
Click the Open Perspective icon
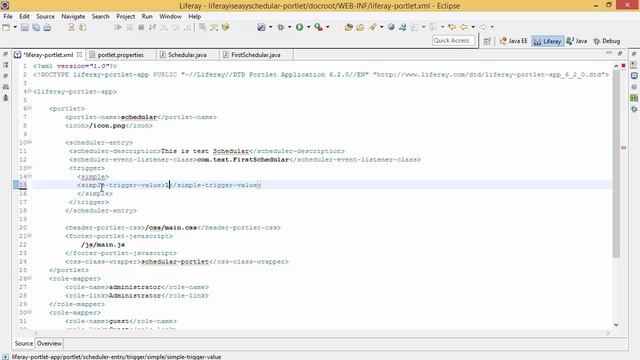(x=487, y=41)
